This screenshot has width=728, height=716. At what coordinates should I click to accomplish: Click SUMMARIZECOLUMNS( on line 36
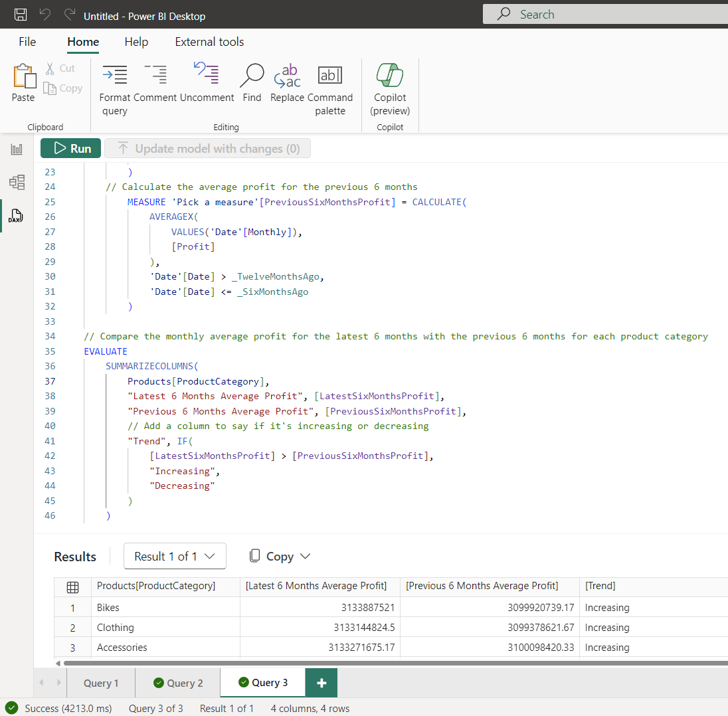click(x=152, y=367)
